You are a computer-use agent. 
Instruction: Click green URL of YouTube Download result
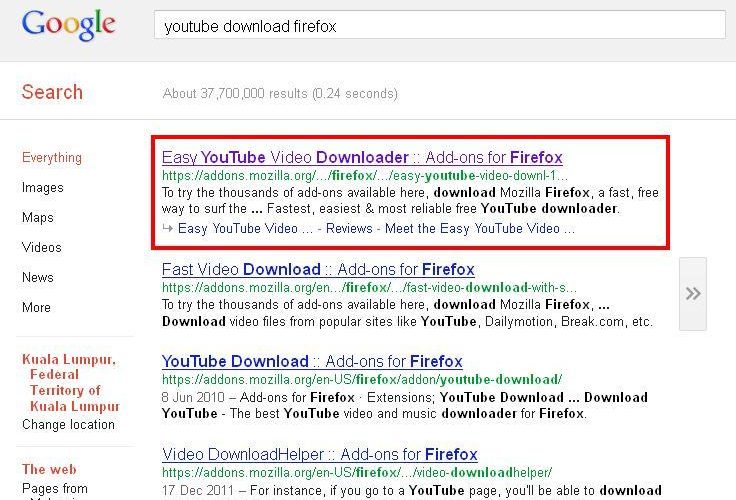pos(362,379)
